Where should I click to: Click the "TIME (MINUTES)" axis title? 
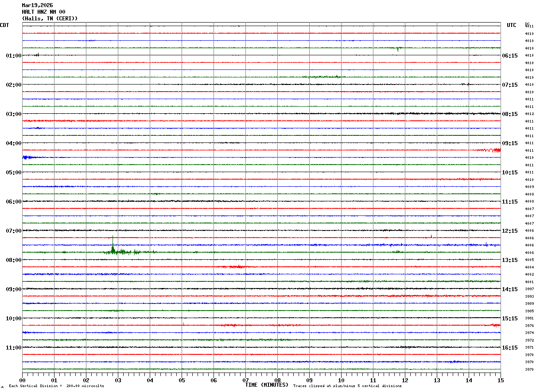pos(267,385)
